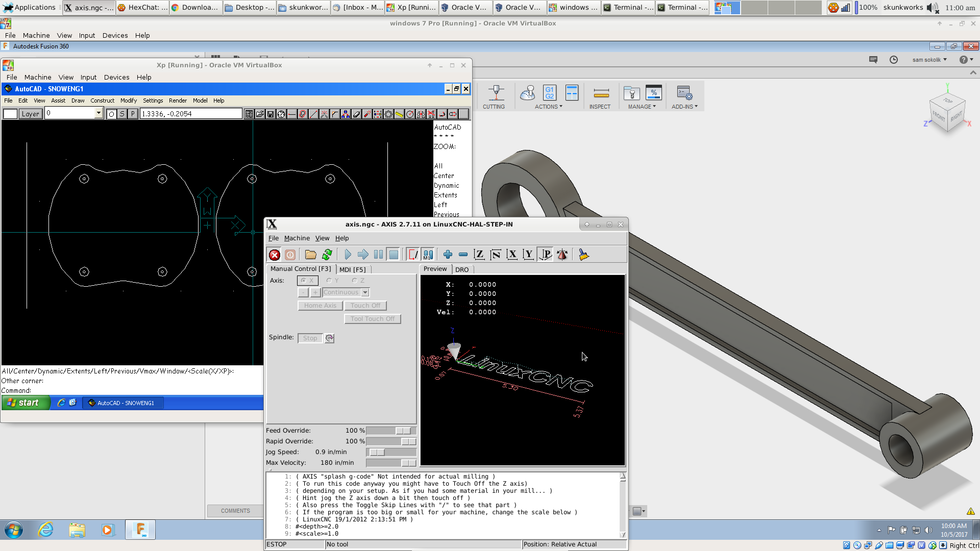Zoom out the AXIS preview
The width and height of the screenshot is (980, 551).
click(463, 255)
